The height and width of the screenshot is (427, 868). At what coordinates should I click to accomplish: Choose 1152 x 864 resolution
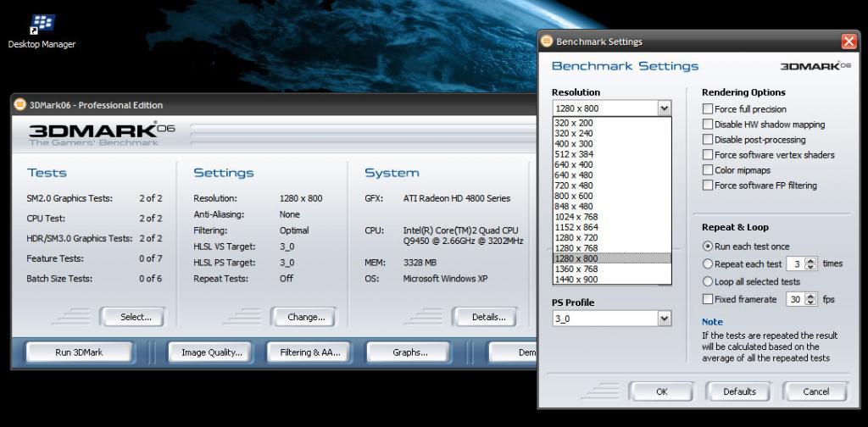612,227
